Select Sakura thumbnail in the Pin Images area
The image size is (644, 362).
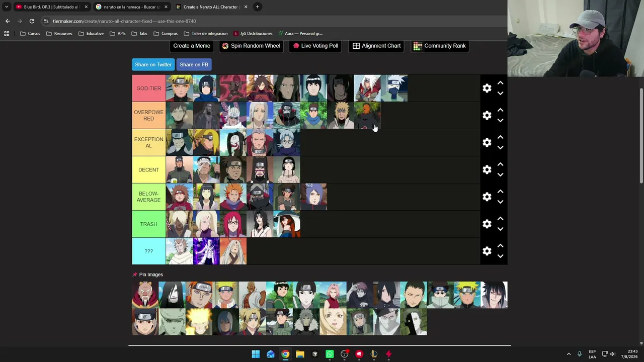[x=333, y=295]
